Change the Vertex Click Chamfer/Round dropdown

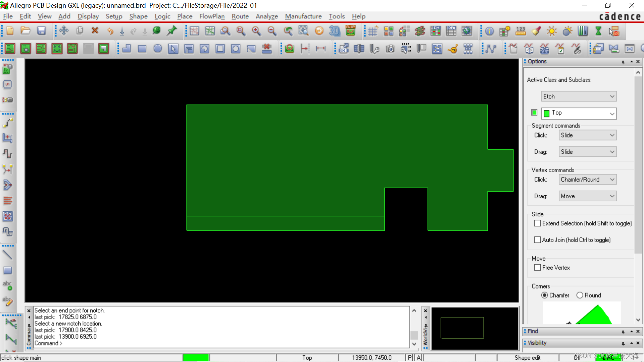click(x=587, y=179)
